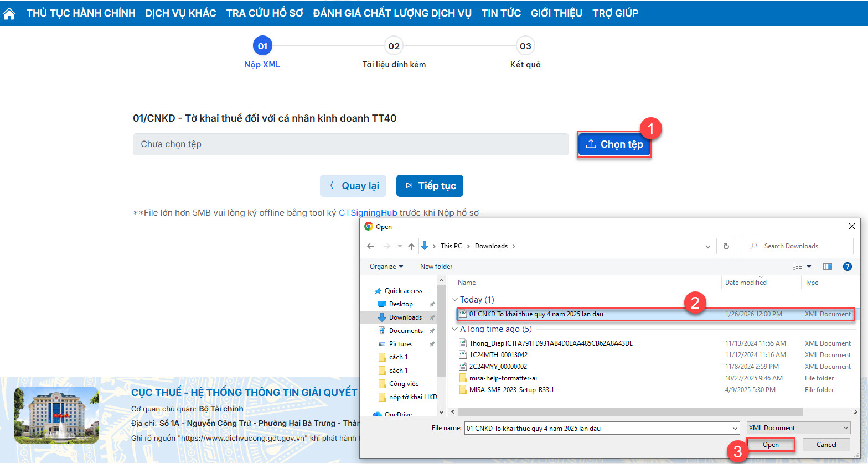Open the XML Document file type dropdown
Screen dimensions: 868x464
[x=798, y=428]
